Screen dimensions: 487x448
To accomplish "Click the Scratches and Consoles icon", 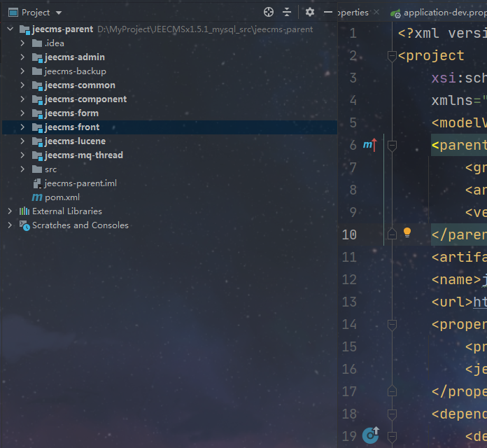I will [24, 225].
